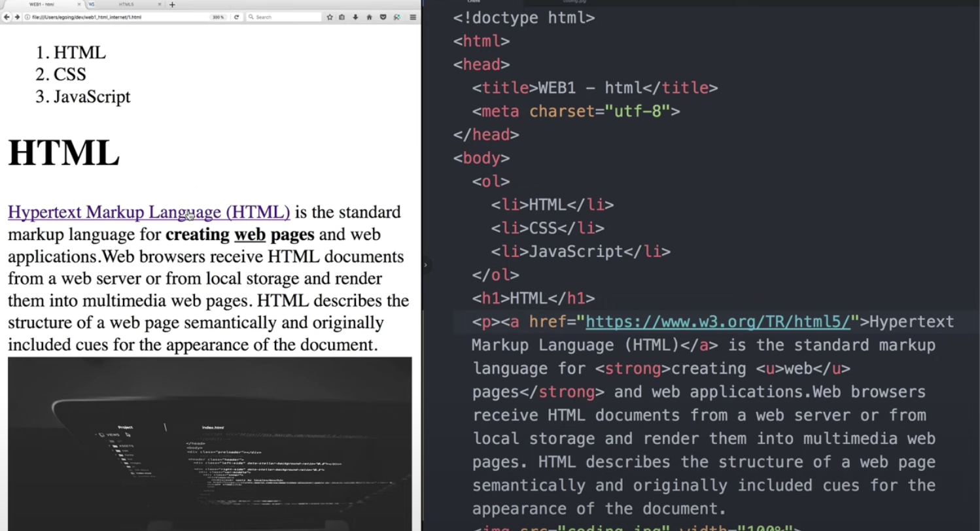
Task: Click the <!doctype html> line in editor
Action: tap(524, 18)
